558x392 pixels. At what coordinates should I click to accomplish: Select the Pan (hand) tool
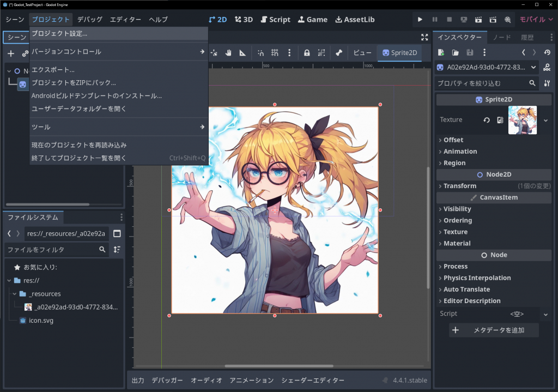click(229, 53)
